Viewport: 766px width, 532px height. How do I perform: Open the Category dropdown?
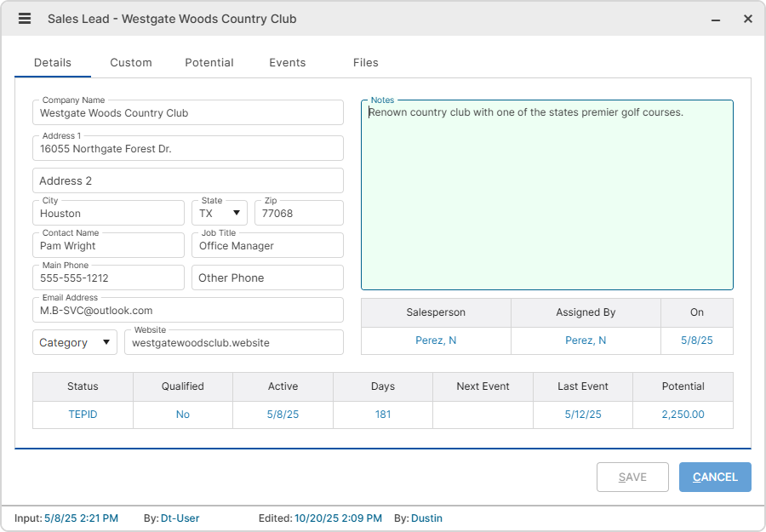point(75,342)
